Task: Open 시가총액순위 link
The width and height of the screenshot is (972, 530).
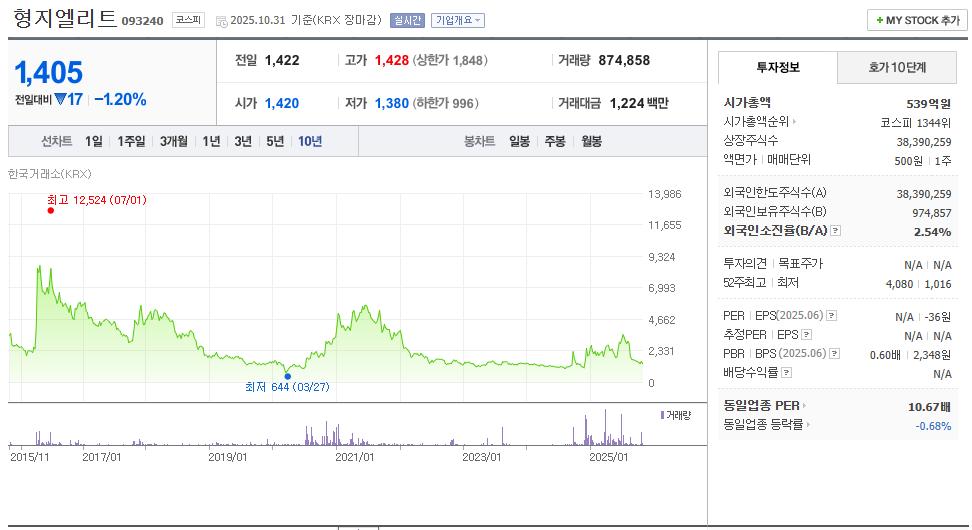Action: 759,121
